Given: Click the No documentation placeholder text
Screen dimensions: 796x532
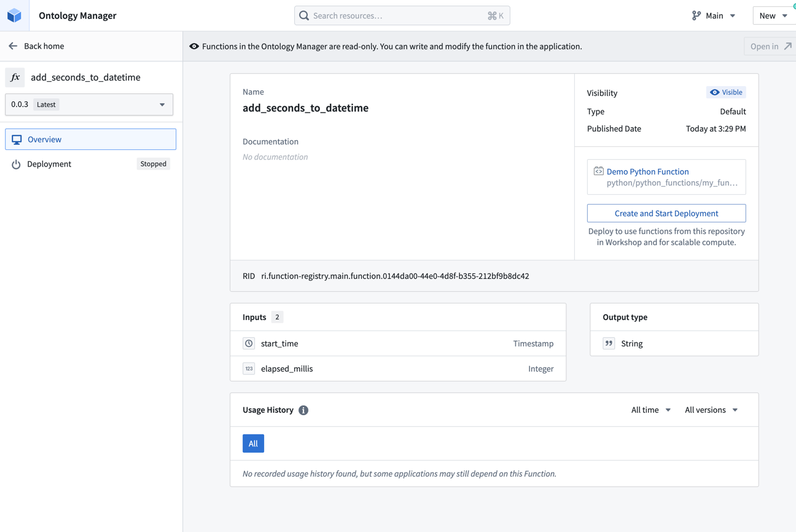Looking at the screenshot, I should (x=275, y=157).
